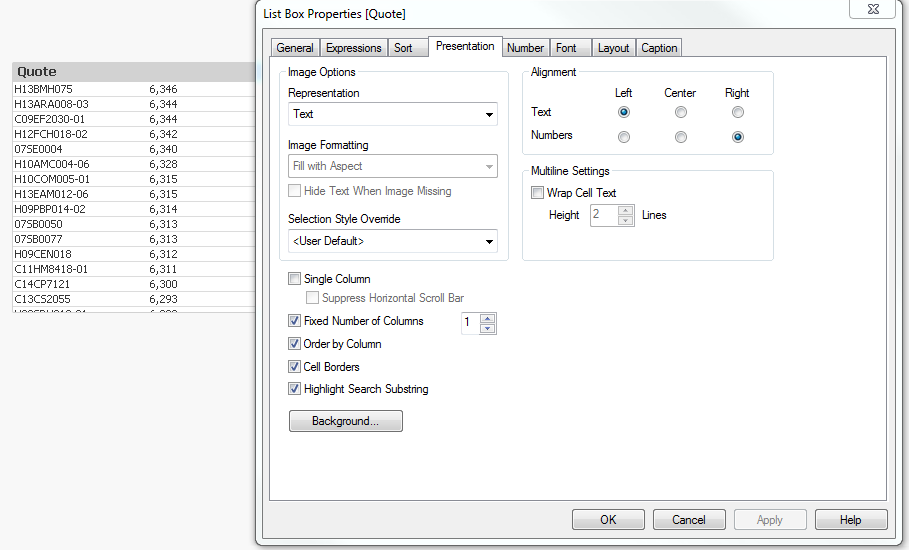Confirm with the OK button

click(608, 520)
